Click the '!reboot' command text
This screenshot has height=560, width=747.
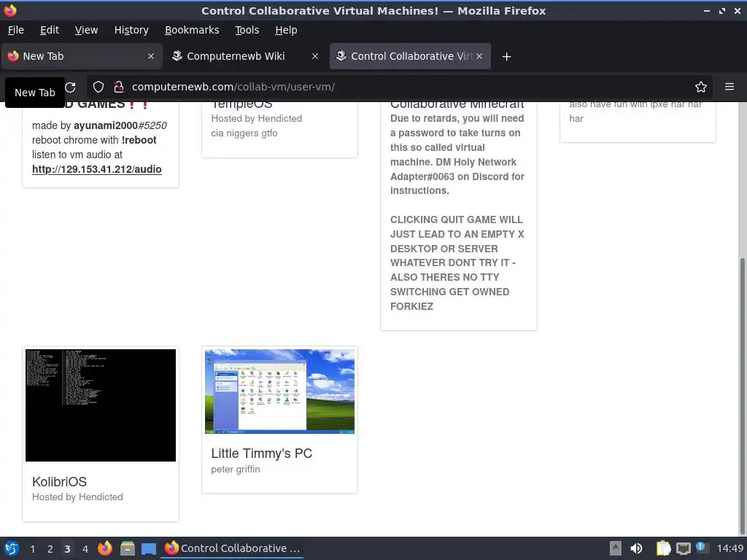pos(139,140)
